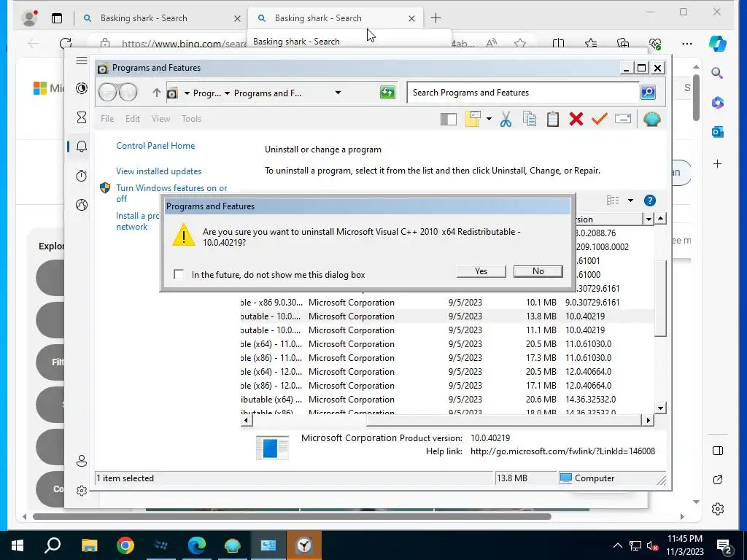Click the hamburger menu in Clock app

tap(82, 61)
